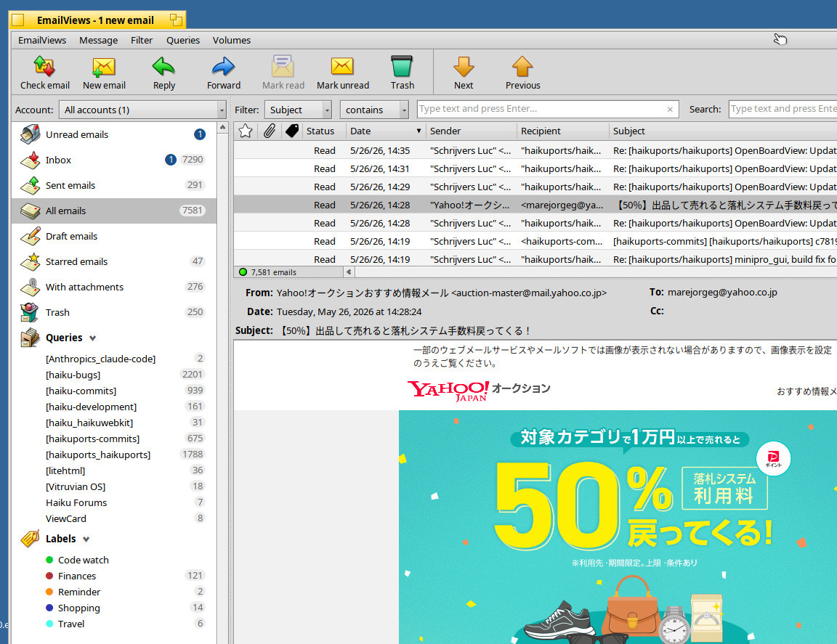
Task: Clear the filter text with x button
Action: click(x=670, y=110)
